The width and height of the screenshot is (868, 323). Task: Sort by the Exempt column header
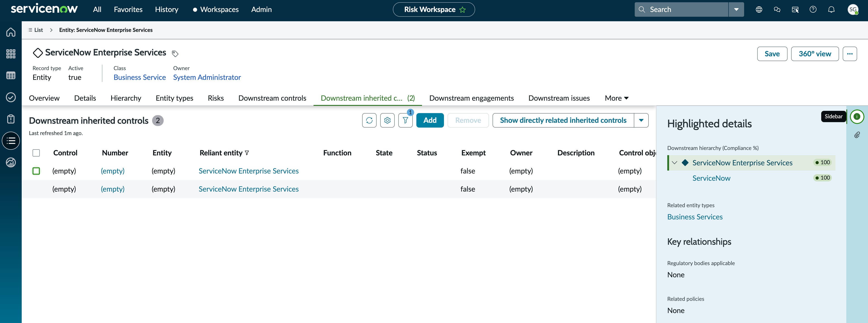[x=473, y=153]
